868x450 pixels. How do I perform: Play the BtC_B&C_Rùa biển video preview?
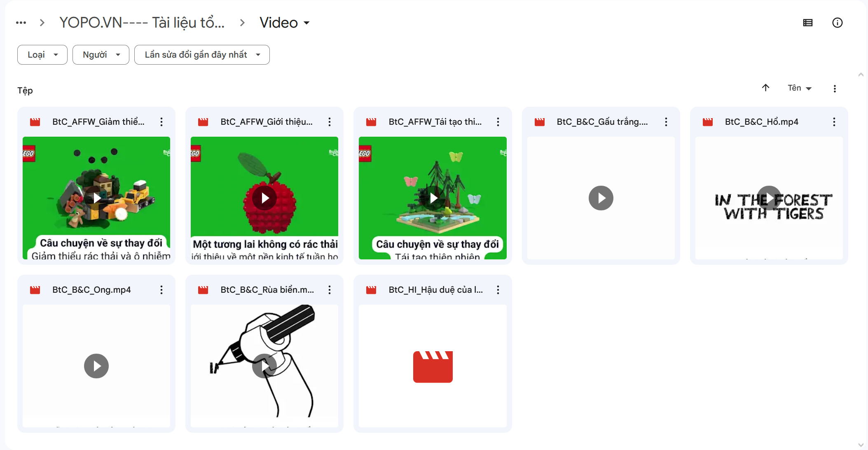264,366
